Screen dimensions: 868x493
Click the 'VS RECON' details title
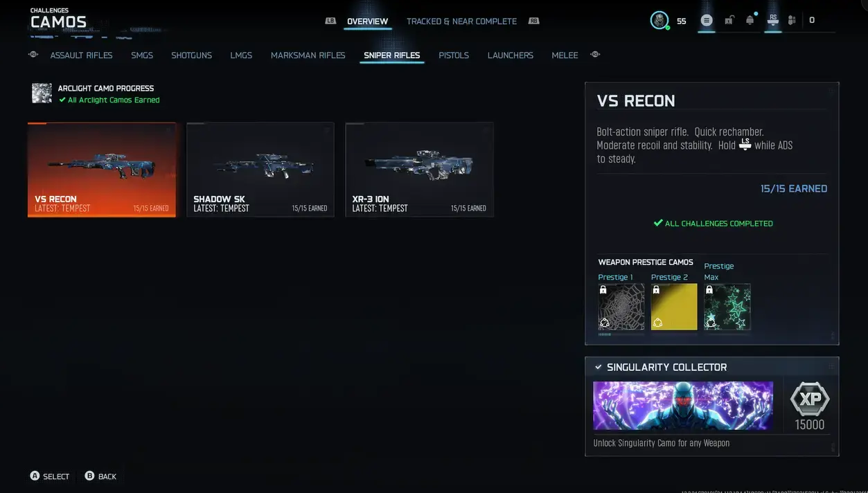(x=636, y=101)
